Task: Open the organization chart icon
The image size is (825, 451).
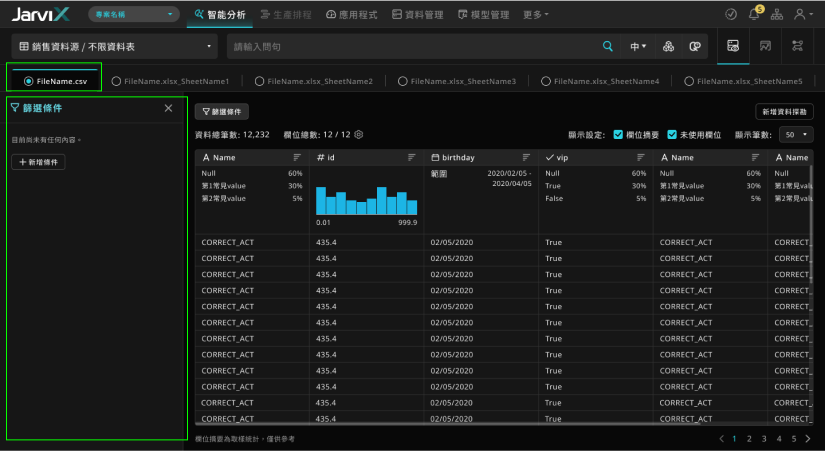Action: tap(777, 14)
